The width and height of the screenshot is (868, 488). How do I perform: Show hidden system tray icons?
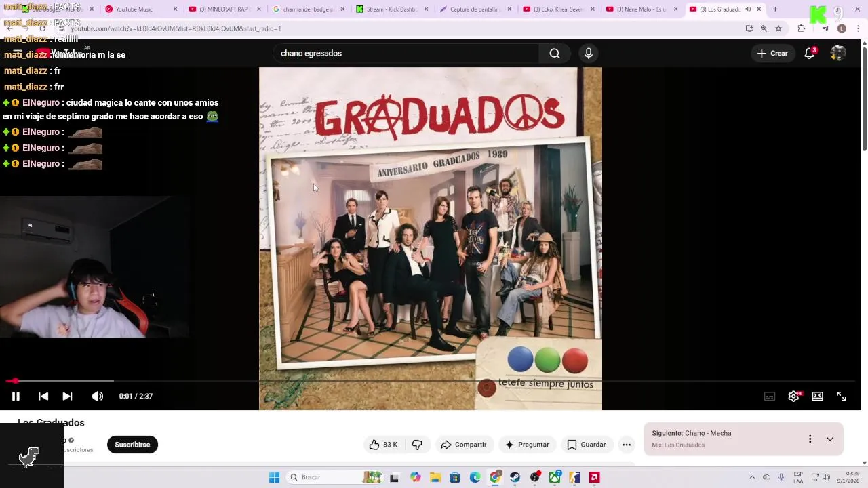pyautogui.click(x=751, y=477)
